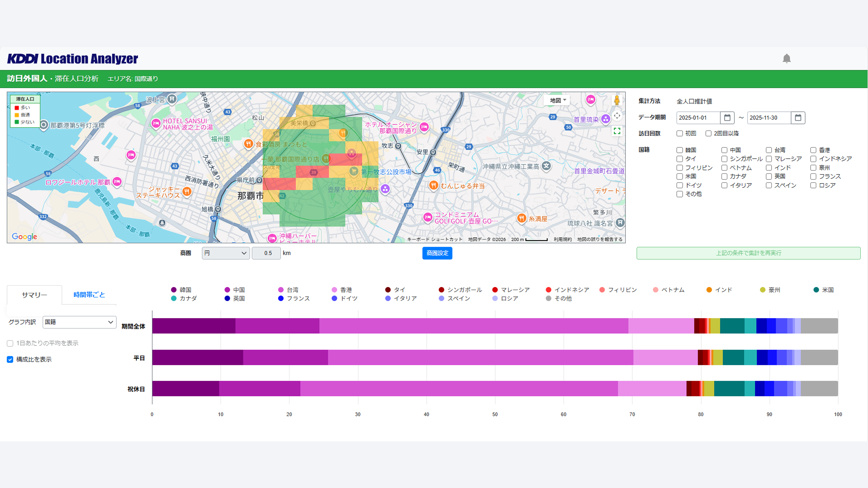Open the グラフ内訳 国籍 dropdown
Screen dimensions: 868x488
(x=80, y=322)
